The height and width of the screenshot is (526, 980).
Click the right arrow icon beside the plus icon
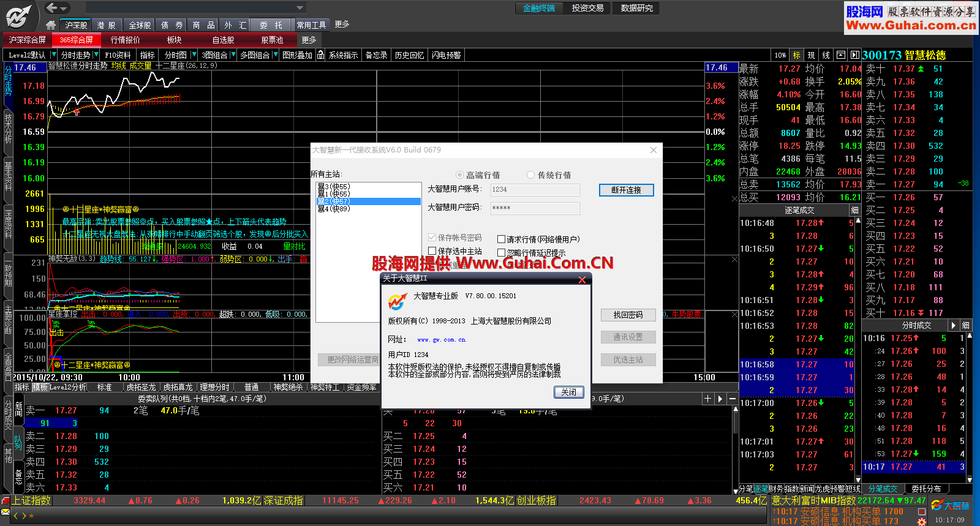click(x=720, y=399)
